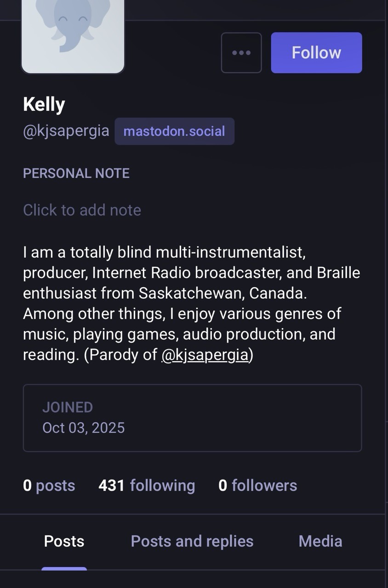Follow Kelly's account
Image resolution: width=388 pixels, height=588 pixels.
coord(316,53)
